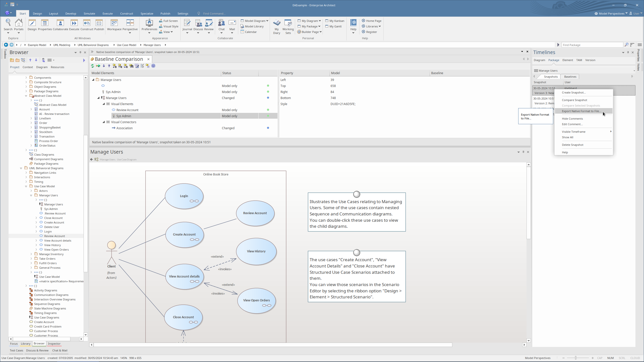Screen dimensions: 644x362
Task: Switch to the Baselines tab in Timelines
Action: coord(570,77)
